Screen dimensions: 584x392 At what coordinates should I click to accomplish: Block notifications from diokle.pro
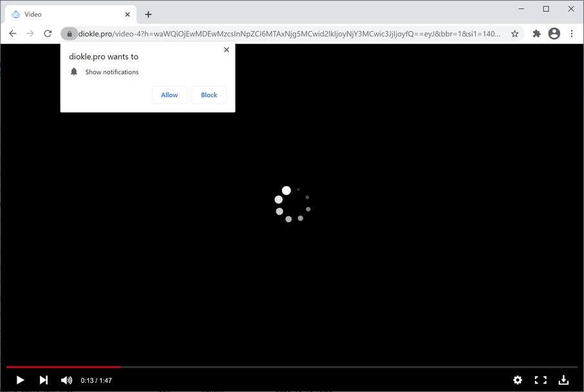tap(208, 95)
